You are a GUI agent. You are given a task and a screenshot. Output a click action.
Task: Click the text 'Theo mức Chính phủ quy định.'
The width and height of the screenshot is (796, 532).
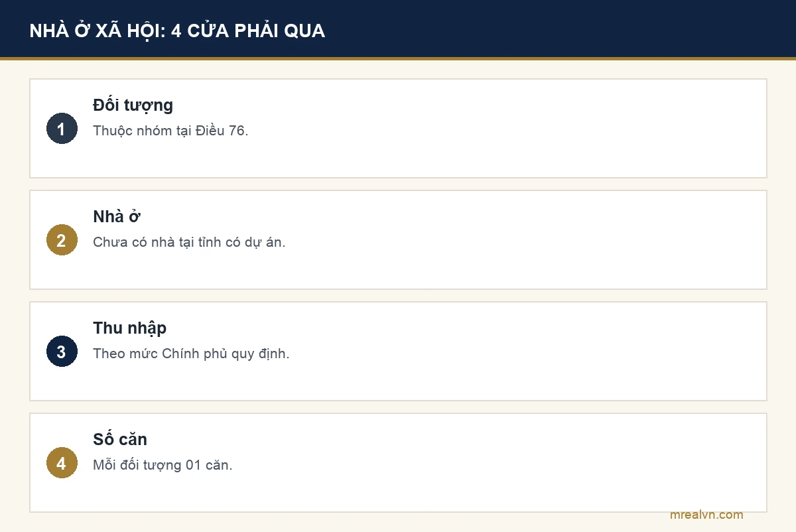point(191,354)
